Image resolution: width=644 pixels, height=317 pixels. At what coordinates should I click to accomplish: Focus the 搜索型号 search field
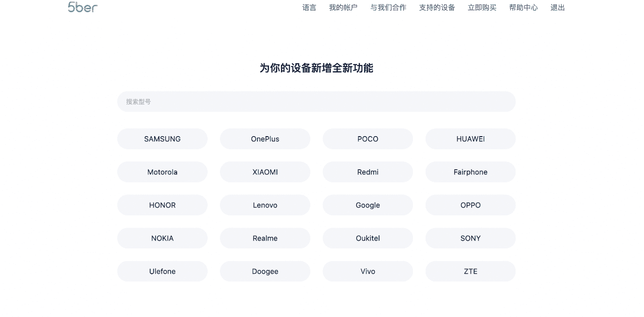point(316,102)
